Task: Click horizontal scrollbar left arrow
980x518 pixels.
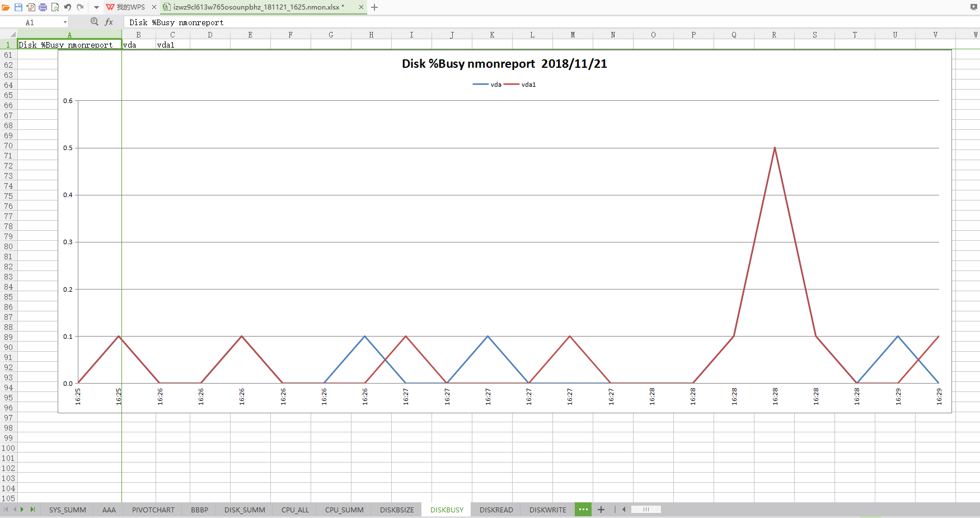Action: click(x=623, y=510)
